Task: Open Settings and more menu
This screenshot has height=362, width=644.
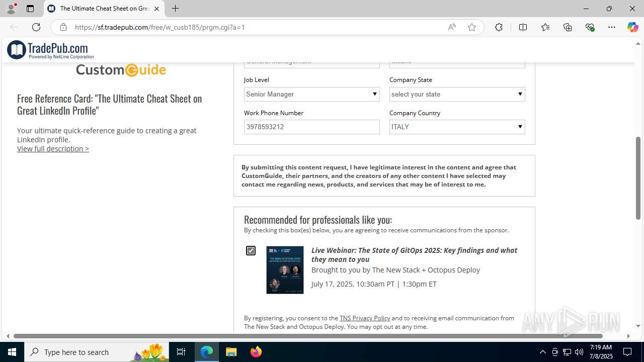Action: [x=612, y=27]
